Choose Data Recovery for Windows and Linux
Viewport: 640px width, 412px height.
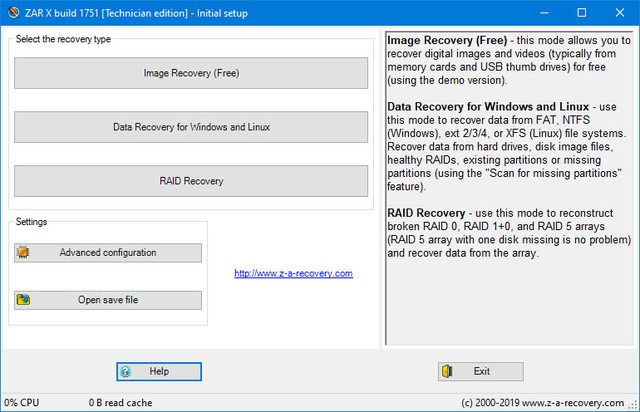(x=191, y=127)
